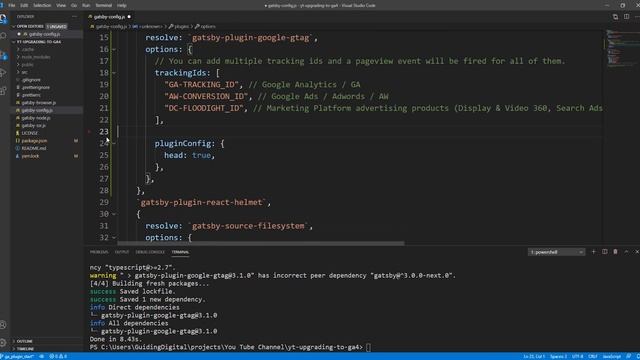The height and width of the screenshot is (360, 640).
Task: Click the editor horizontal scrollbar
Action: tap(261, 243)
